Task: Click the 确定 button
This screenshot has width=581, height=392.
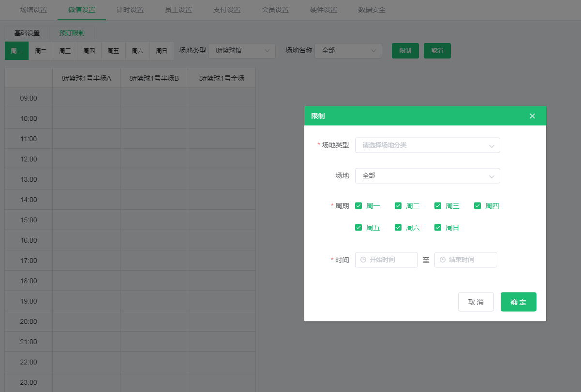Action: (518, 302)
